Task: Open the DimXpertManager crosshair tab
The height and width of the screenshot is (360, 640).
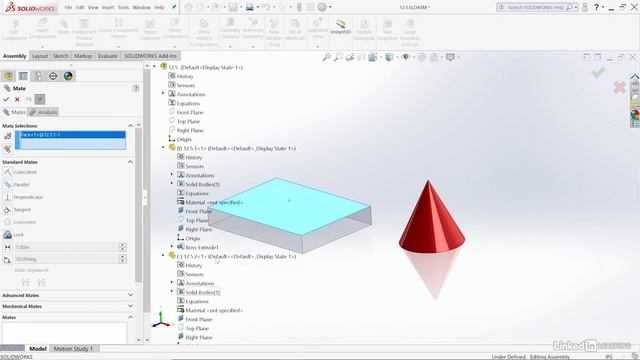Action: [53, 76]
